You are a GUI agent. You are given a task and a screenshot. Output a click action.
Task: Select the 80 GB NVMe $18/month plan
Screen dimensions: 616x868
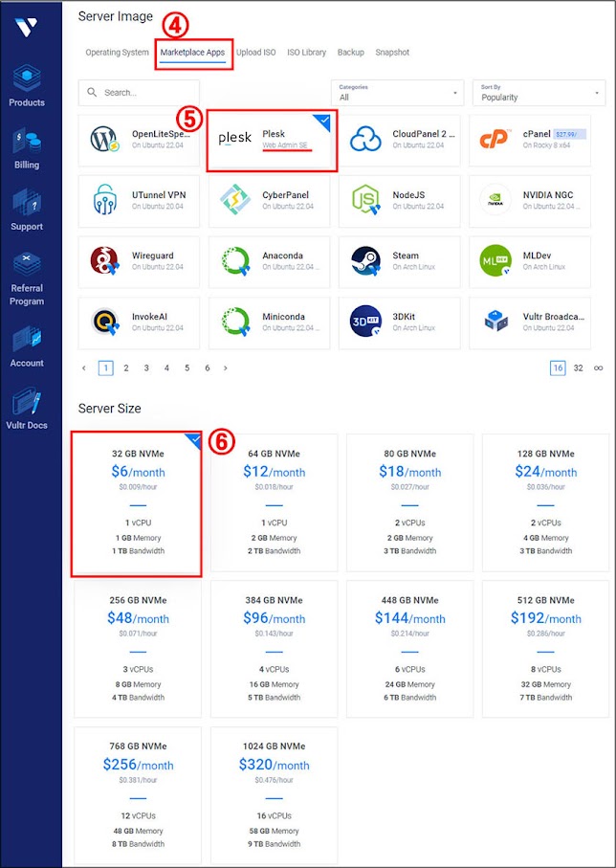pyautogui.click(x=409, y=502)
